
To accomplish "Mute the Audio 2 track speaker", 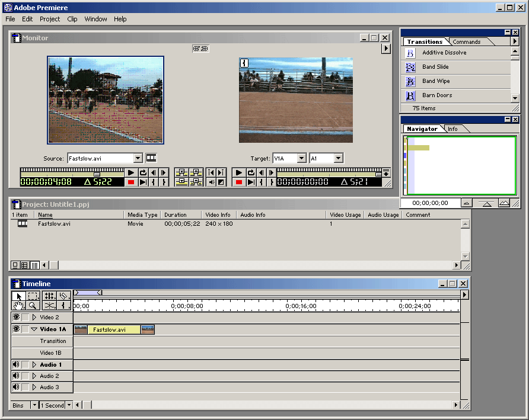I will coord(16,376).
